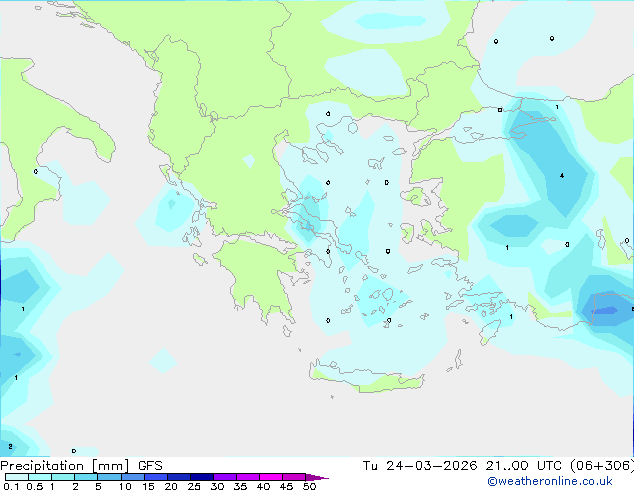Select the 20–25 mm legend swatch

178,477
